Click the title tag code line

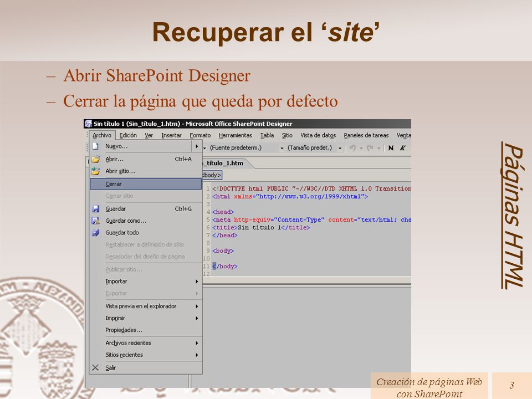[261, 227]
